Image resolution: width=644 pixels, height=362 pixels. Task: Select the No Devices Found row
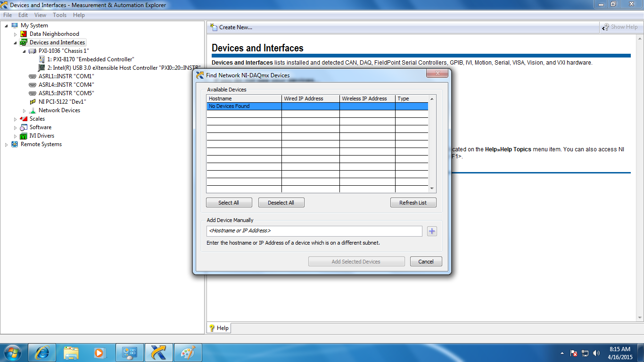(x=317, y=106)
